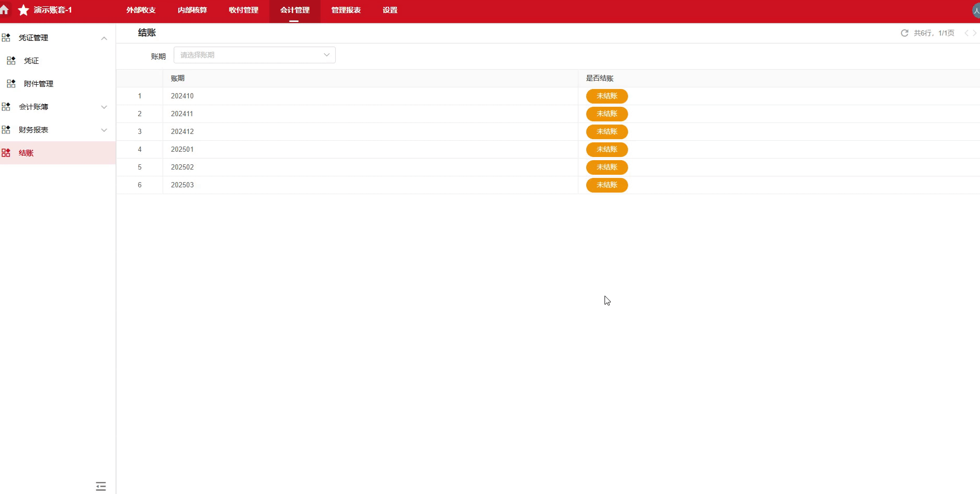Expand the 财务报表 menu group

(104, 130)
